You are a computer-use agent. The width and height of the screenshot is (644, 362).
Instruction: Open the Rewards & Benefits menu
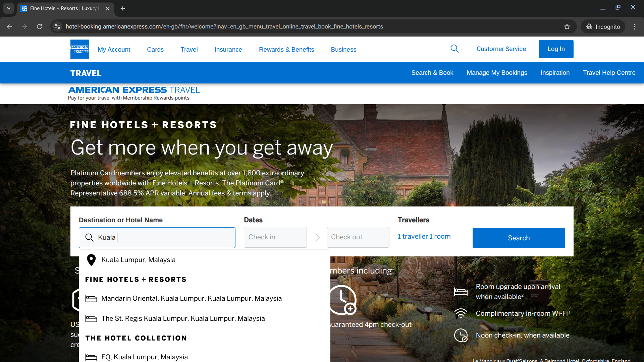pos(286,50)
